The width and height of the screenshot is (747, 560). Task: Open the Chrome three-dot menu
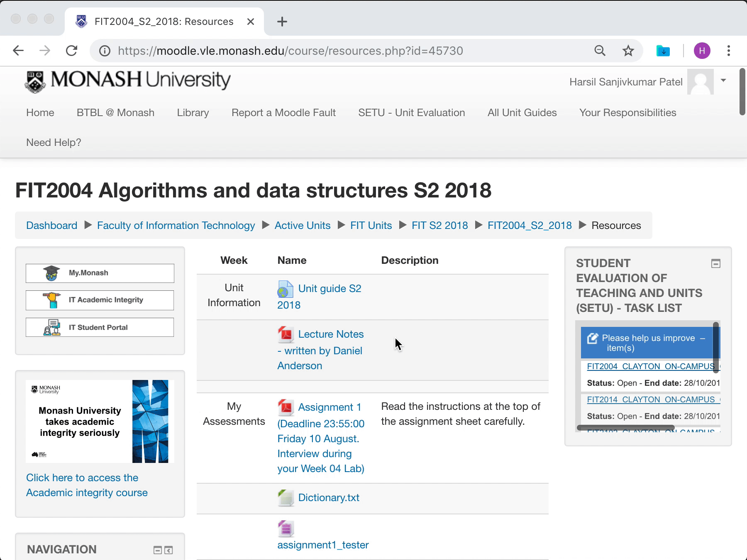click(729, 51)
